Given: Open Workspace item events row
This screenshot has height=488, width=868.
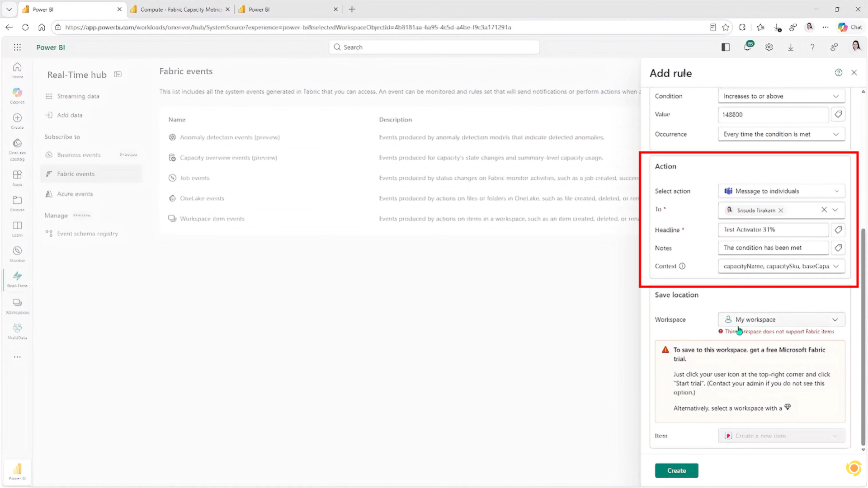Looking at the screenshot, I should point(212,219).
